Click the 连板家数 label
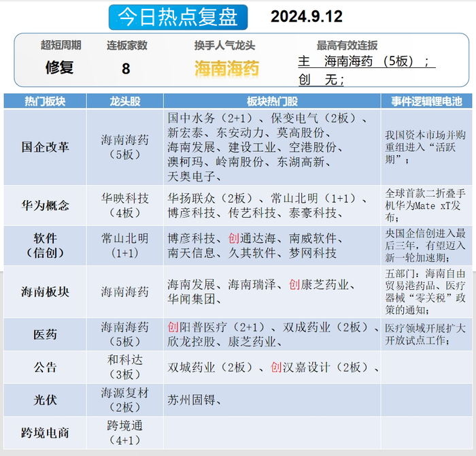The height and width of the screenshot is (456, 476). (127, 46)
